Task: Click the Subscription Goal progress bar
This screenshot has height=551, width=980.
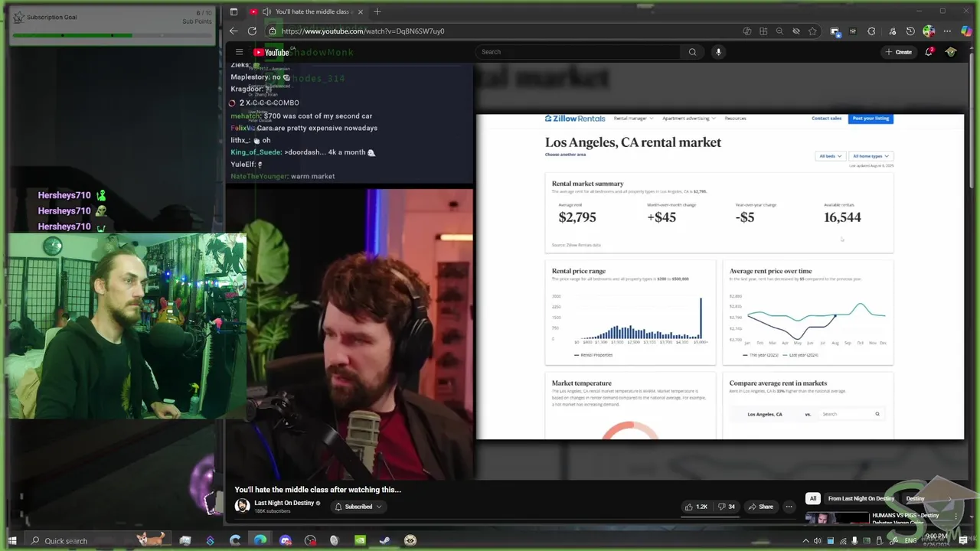Action: pyautogui.click(x=112, y=35)
